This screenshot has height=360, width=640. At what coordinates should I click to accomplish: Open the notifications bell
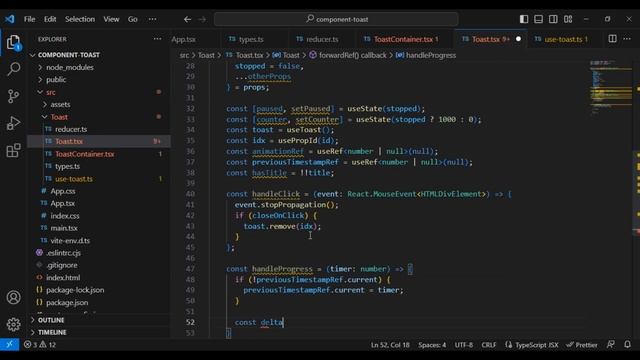pos(627,344)
